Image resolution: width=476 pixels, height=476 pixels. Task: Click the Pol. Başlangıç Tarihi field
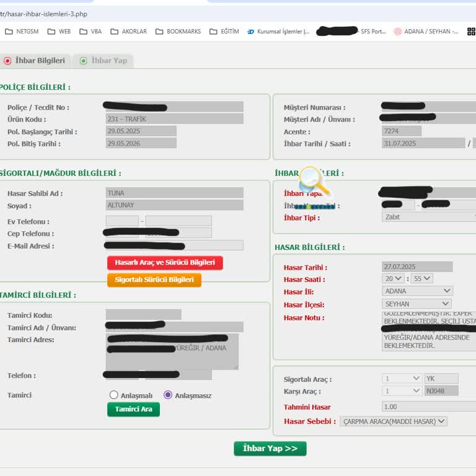click(x=141, y=131)
